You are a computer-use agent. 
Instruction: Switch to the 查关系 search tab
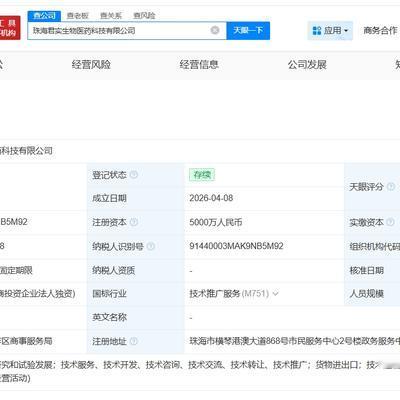pos(111,16)
